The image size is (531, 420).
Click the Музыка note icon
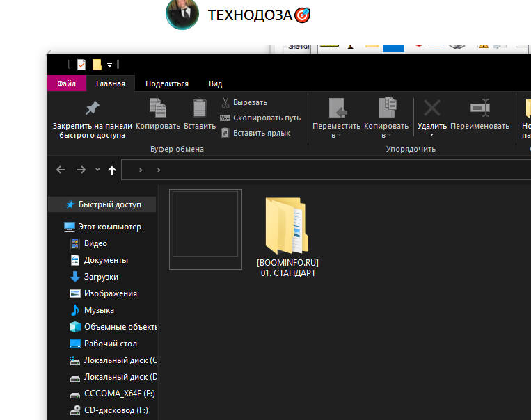click(75, 310)
